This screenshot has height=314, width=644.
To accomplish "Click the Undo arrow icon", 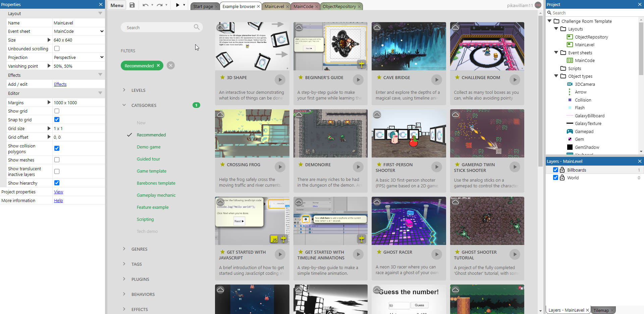I will [x=145, y=5].
